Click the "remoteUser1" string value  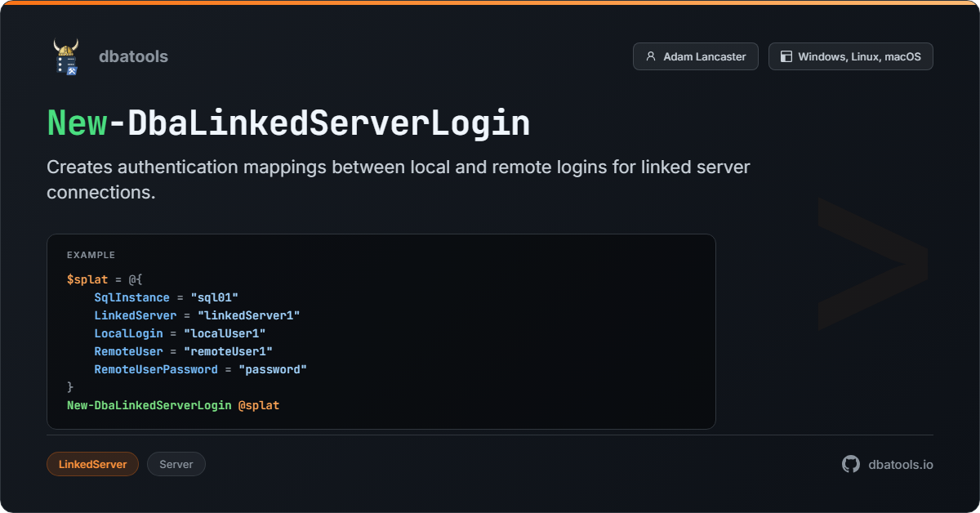(x=229, y=351)
